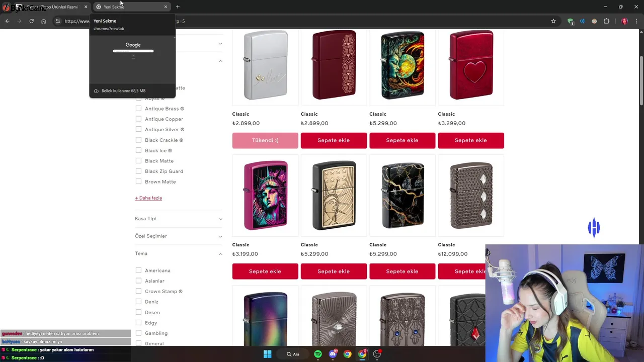Open the blue sound-waves extension icon
This screenshot has width=644, height=362.
pyautogui.click(x=582, y=21)
